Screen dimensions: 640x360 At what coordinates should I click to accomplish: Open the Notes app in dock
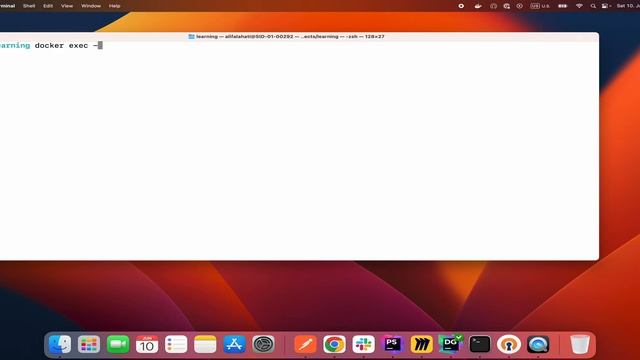tap(205, 344)
